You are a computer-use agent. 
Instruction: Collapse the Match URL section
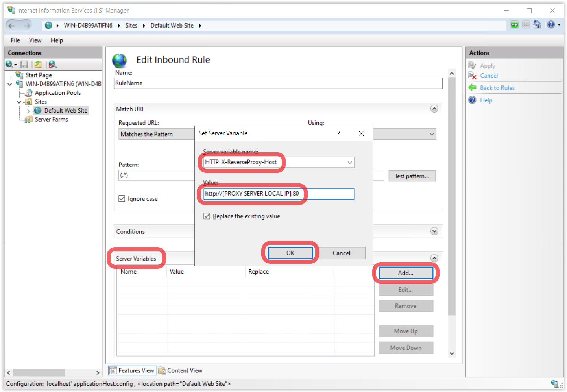[x=434, y=109]
